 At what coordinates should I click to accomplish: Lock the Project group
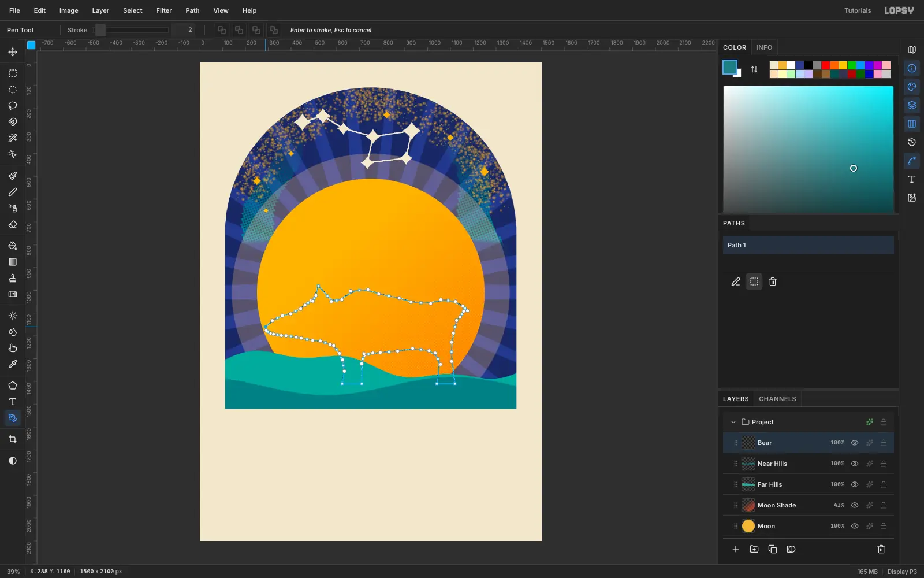pos(884,422)
